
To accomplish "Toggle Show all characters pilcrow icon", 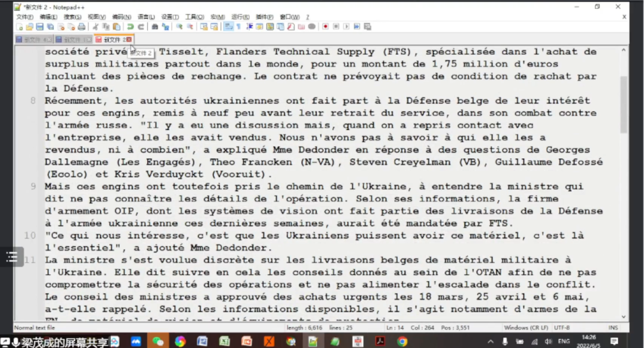I will [239, 27].
